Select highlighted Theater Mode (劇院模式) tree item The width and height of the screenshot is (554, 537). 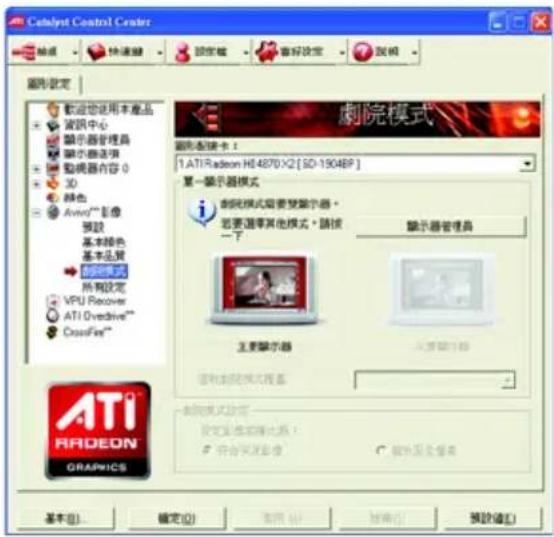tap(104, 271)
